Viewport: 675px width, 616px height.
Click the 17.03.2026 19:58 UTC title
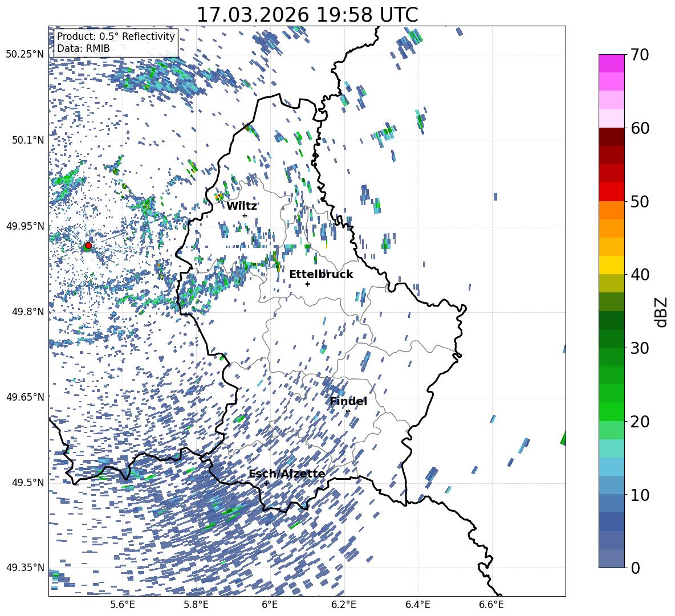coord(307,14)
